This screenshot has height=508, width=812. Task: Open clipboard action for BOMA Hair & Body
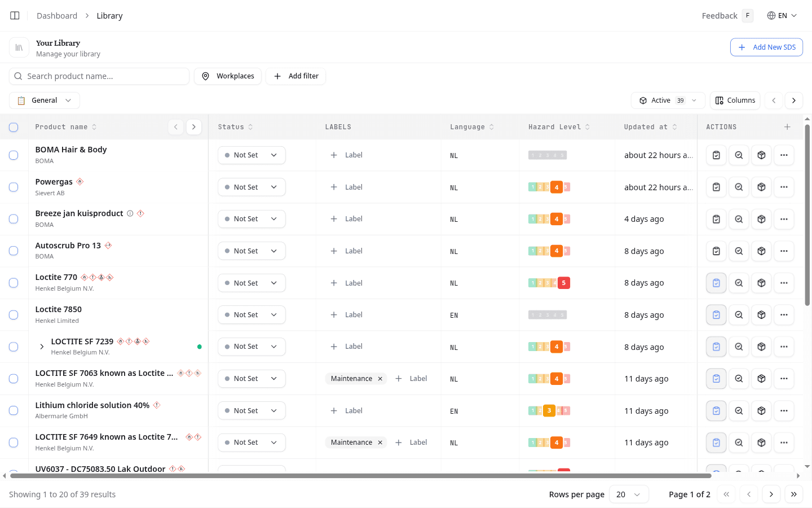(716, 155)
